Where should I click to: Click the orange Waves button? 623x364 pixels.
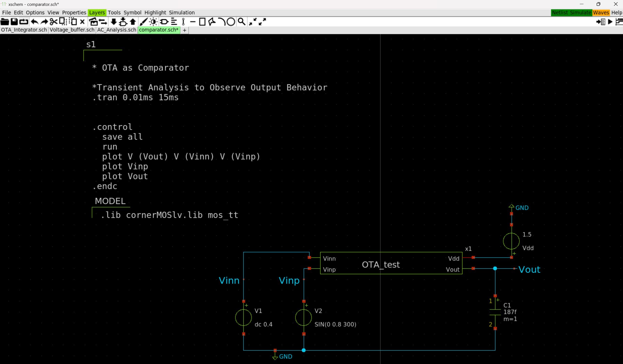pos(601,13)
